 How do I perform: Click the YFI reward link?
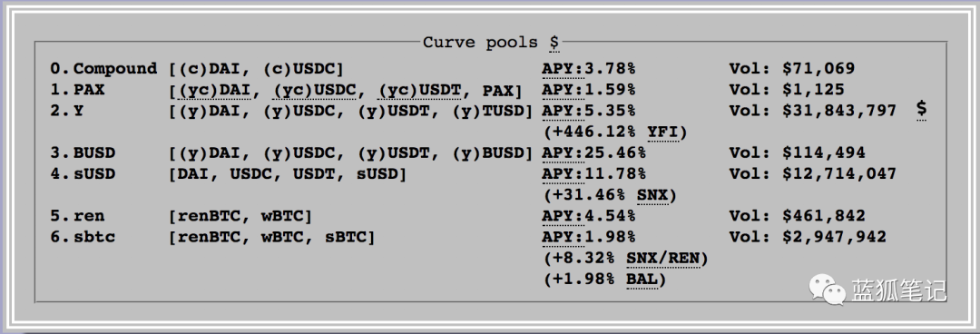[x=662, y=132]
